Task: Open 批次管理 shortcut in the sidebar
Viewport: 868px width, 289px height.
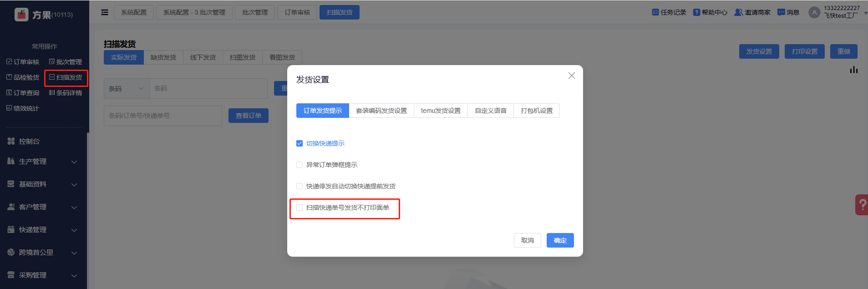Action: coord(66,62)
